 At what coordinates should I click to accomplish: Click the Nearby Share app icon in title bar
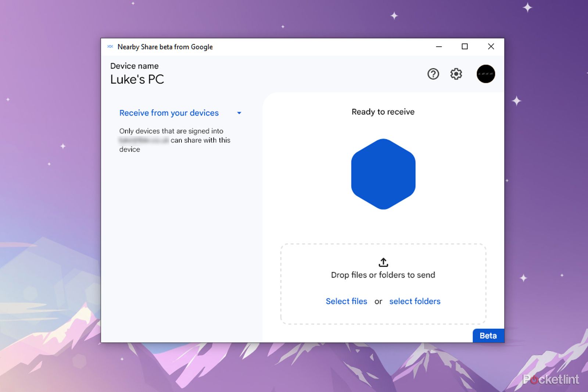click(110, 47)
